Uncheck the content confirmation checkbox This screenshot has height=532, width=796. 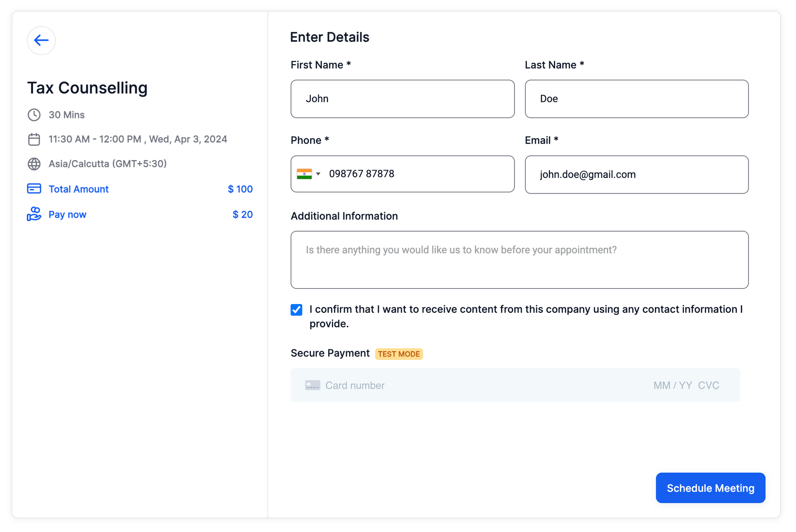click(297, 309)
